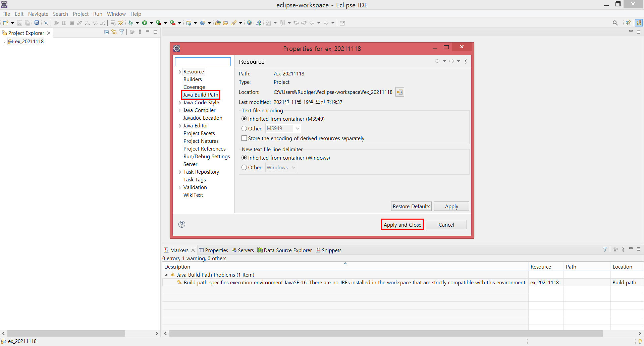This screenshot has height=346, width=644.
Task: Switch to the Properties tab in bottom panel
Action: 213,250
